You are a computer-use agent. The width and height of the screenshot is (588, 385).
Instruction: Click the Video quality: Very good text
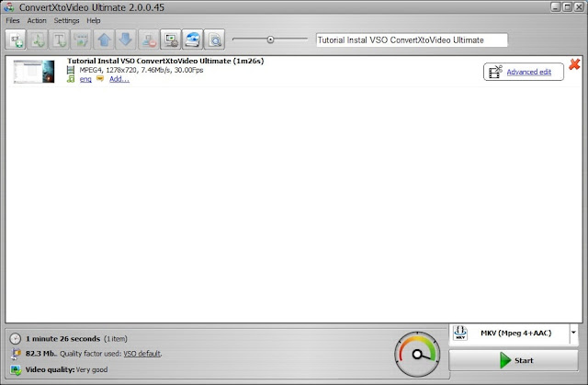point(66,369)
